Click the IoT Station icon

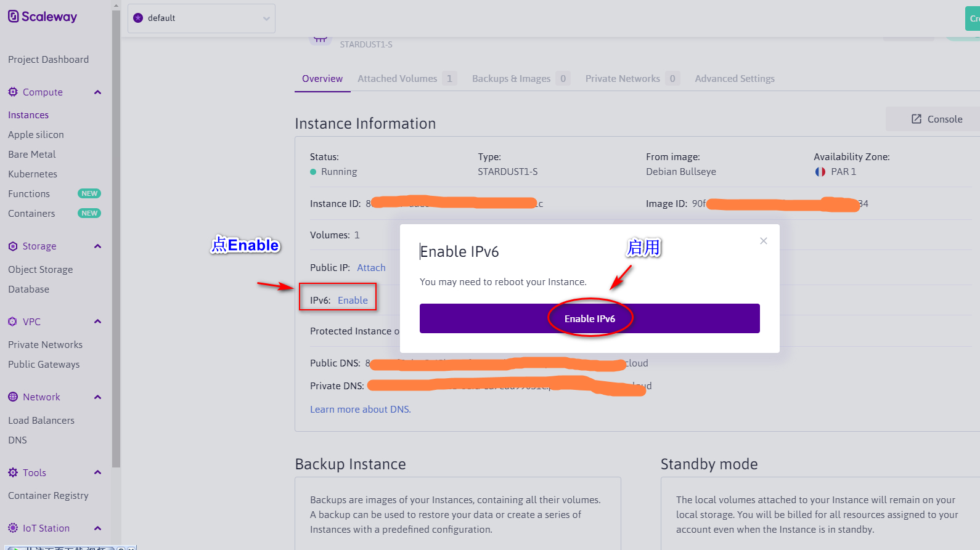(x=13, y=528)
